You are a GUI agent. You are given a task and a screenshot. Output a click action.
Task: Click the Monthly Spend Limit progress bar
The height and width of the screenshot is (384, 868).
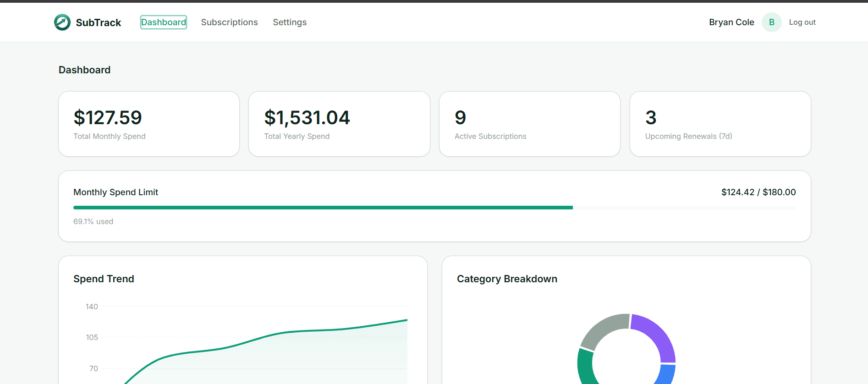434,208
